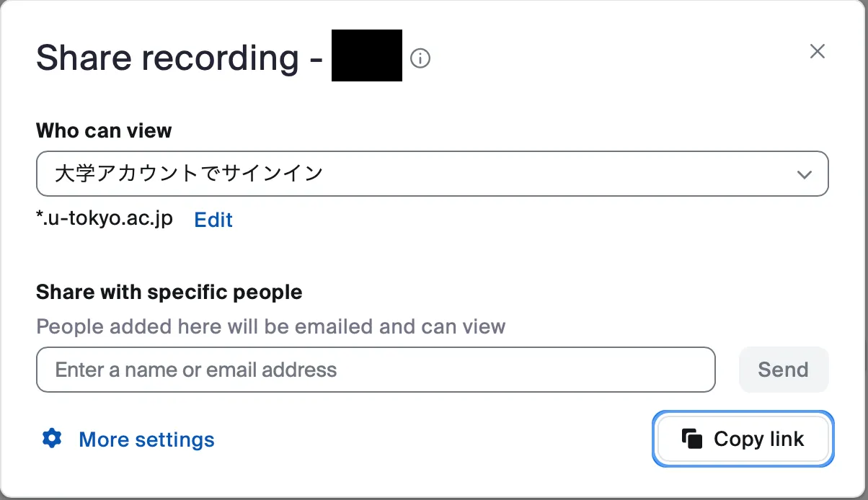
Task: Click the blacked-out recording name in title
Action: tap(367, 55)
